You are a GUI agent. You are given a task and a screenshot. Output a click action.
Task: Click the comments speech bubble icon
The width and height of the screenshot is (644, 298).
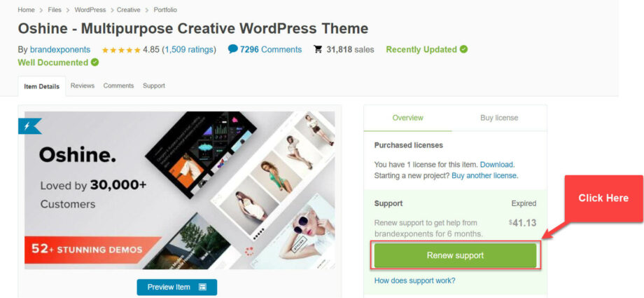click(x=233, y=49)
